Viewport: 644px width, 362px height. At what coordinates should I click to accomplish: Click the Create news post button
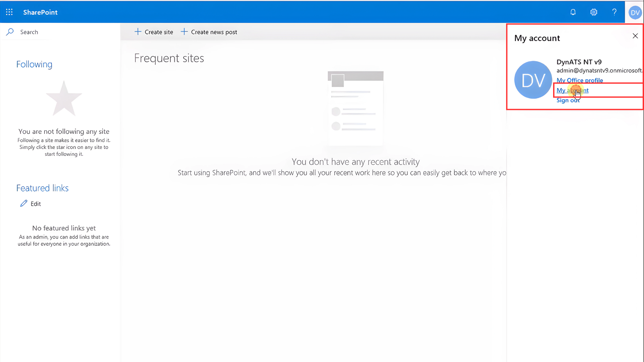209,32
